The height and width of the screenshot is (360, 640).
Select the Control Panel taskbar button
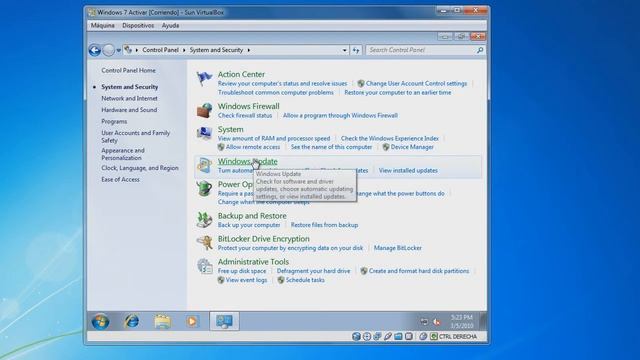pos(224,321)
